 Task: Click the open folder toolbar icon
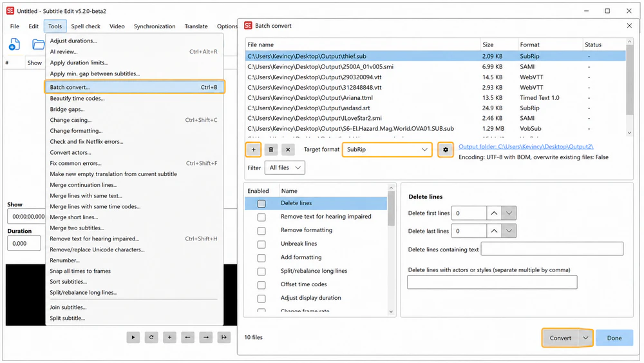click(39, 44)
